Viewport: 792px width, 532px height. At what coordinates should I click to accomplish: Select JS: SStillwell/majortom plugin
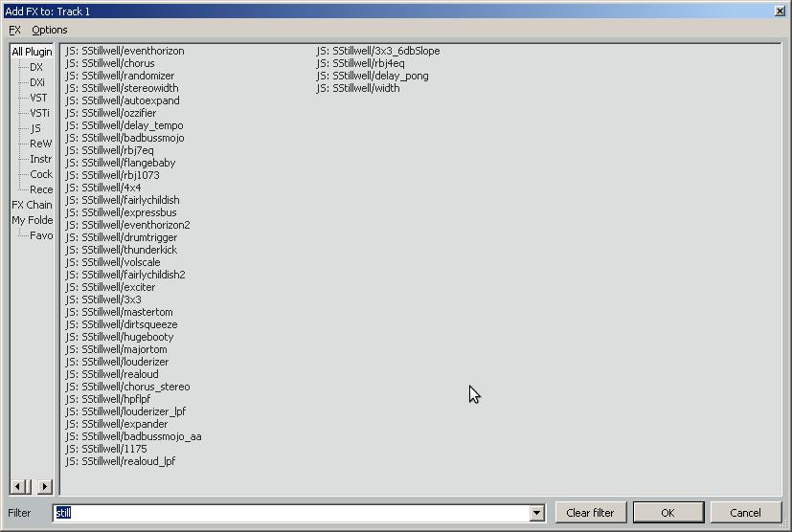tap(116, 349)
